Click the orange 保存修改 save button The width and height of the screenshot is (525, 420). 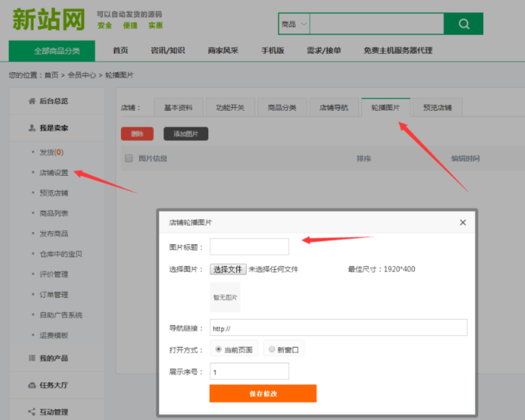click(x=262, y=393)
